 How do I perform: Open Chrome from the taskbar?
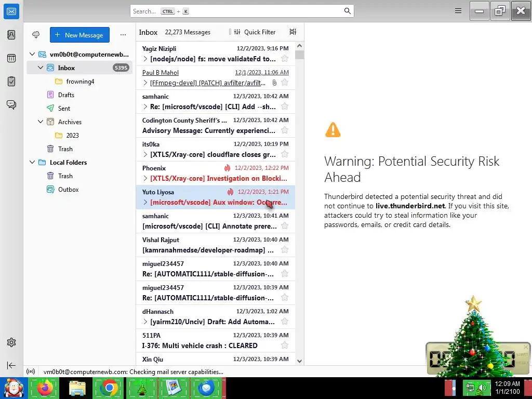(x=109, y=388)
